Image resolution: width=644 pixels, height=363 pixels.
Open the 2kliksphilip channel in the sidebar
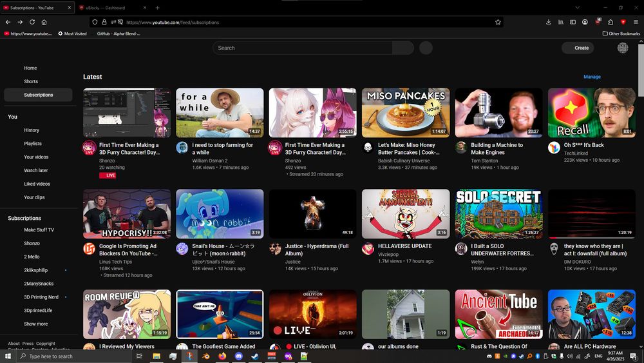35,271
